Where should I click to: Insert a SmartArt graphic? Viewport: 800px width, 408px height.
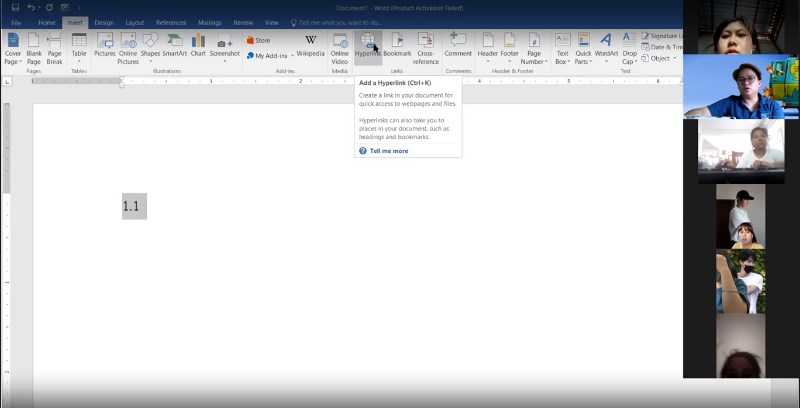click(x=175, y=45)
